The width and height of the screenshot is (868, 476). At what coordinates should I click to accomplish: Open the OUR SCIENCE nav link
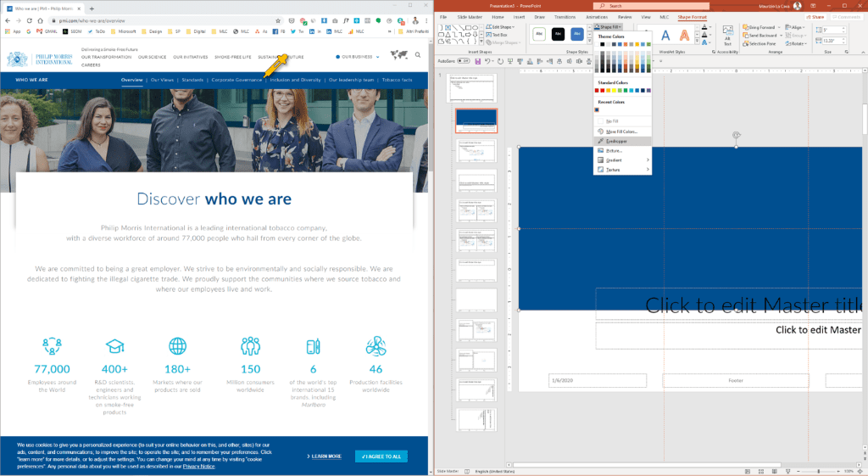(x=152, y=57)
